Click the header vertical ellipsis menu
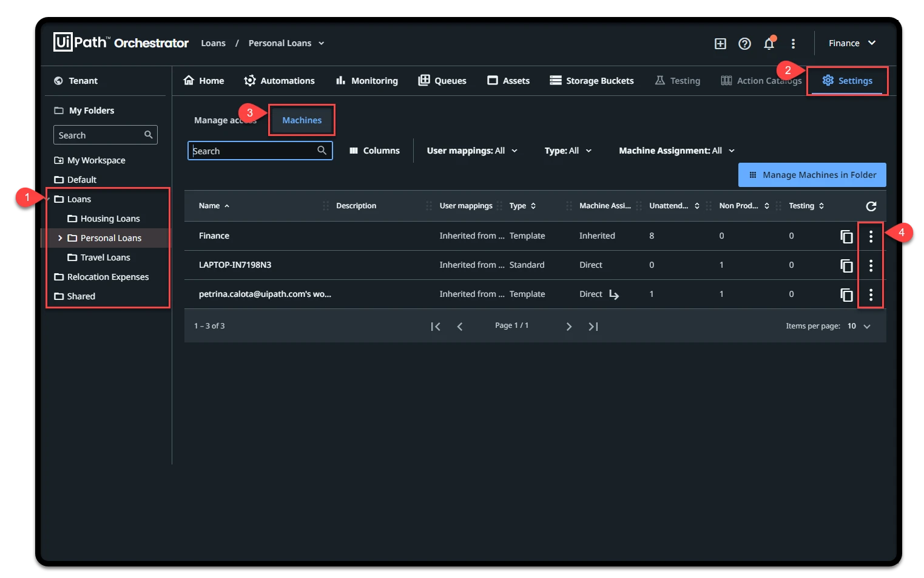 pos(793,44)
